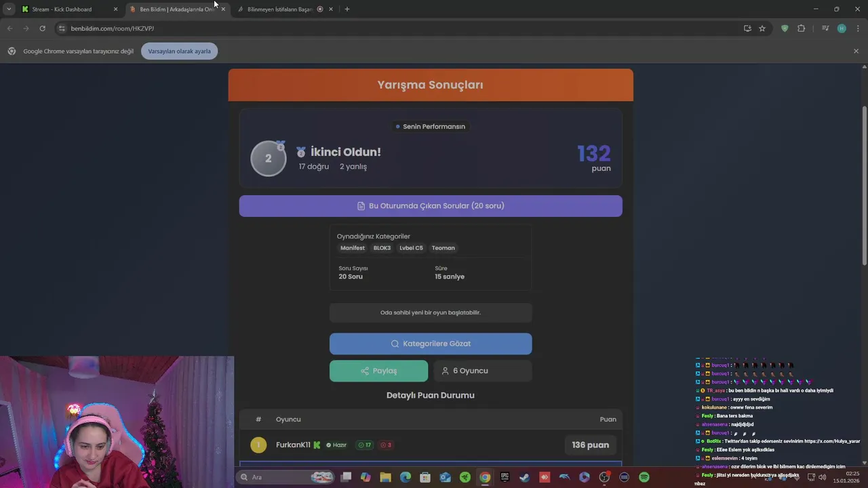Open the Extensions puzzle icon
This screenshot has width=868, height=488.
[801, 28]
